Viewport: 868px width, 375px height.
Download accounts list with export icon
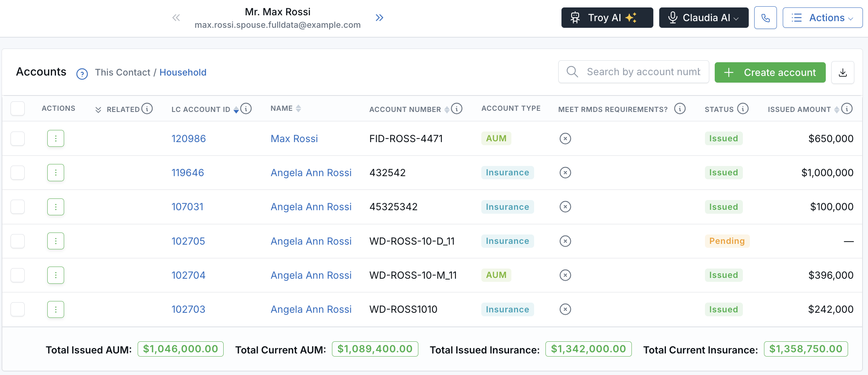(x=843, y=72)
